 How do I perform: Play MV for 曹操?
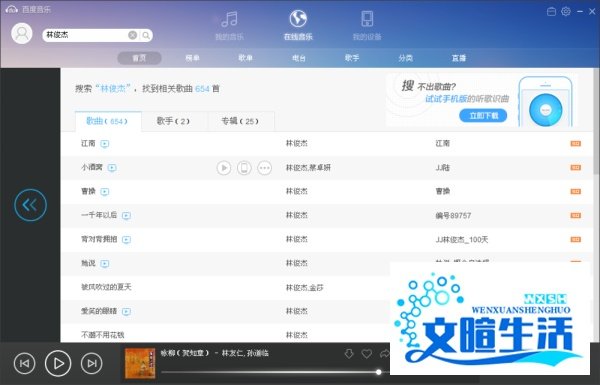[x=104, y=192]
